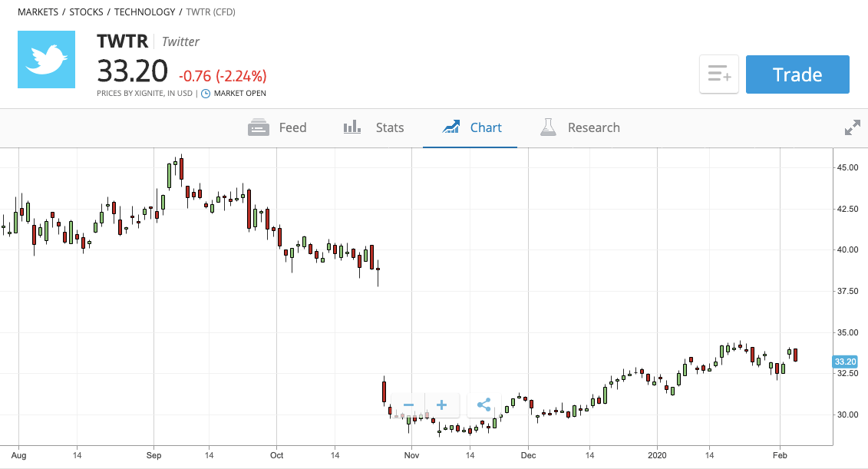Click the tall September peak candlestick

[x=170, y=176]
